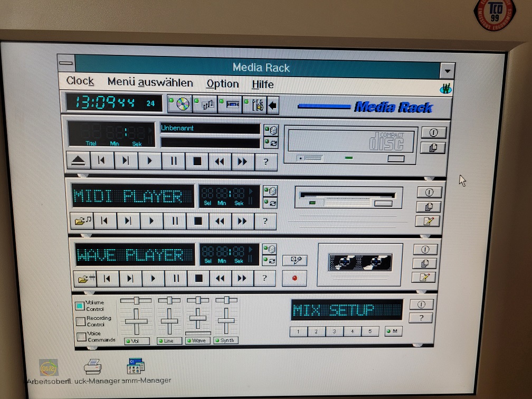The height and width of the screenshot is (399, 532).
Task: Open the Hilfe menu
Action: 263,84
